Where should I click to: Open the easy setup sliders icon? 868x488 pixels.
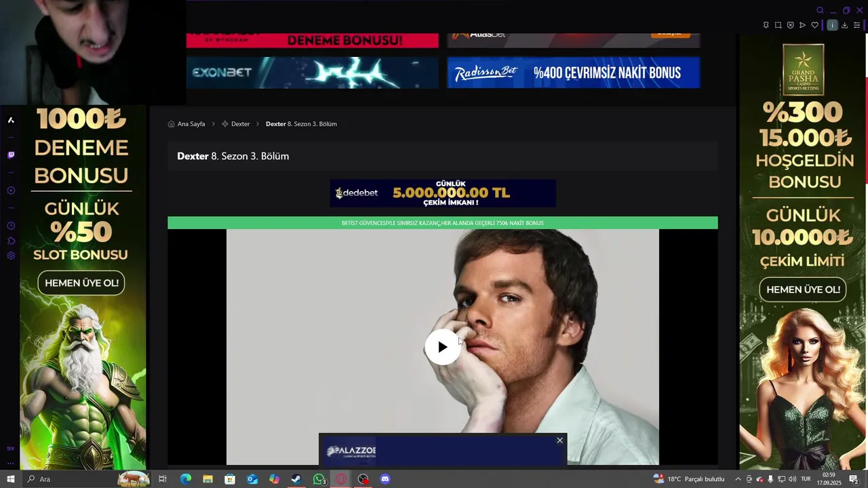click(x=856, y=25)
